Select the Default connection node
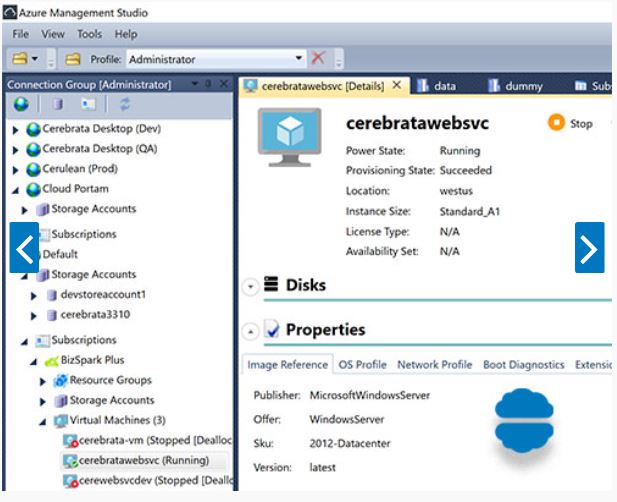This screenshot has width=617, height=502. (60, 254)
